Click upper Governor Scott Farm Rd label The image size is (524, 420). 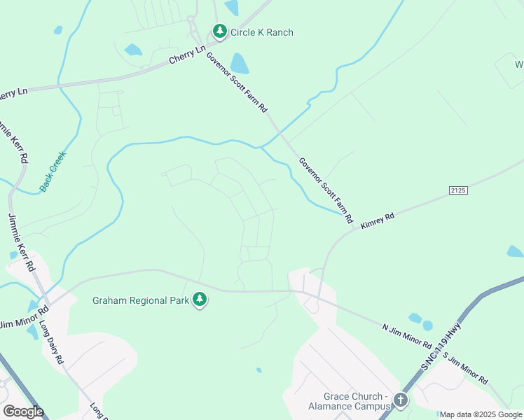click(237, 82)
